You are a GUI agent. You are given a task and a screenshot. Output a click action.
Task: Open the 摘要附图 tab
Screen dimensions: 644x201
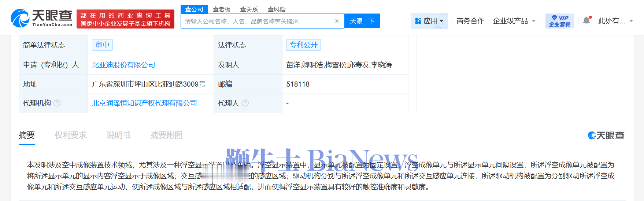tap(166, 135)
